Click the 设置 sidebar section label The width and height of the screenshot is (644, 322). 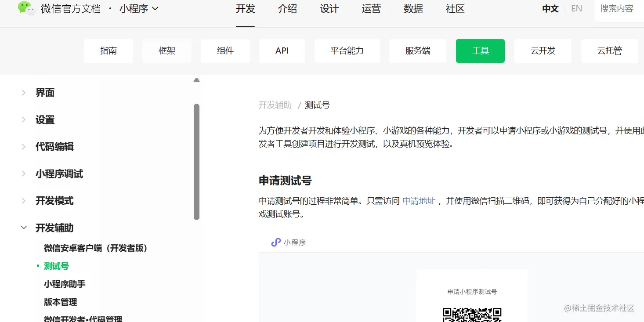click(x=45, y=119)
